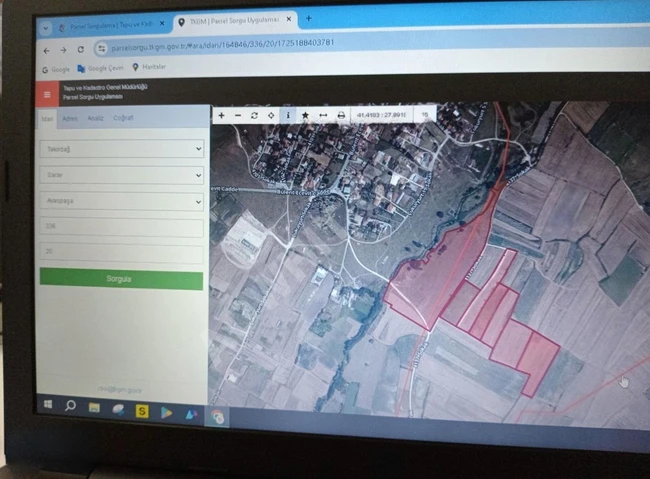Click the parselsorgu.tkgm.gov.tr address bar
Screen dimensions: 650x479
pyautogui.click(x=223, y=45)
